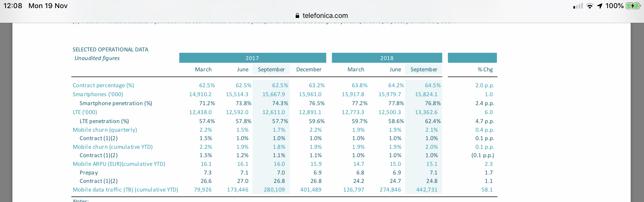644x202 pixels.
Task: Tap the 100% battery percentage text
Action: tap(614, 6)
